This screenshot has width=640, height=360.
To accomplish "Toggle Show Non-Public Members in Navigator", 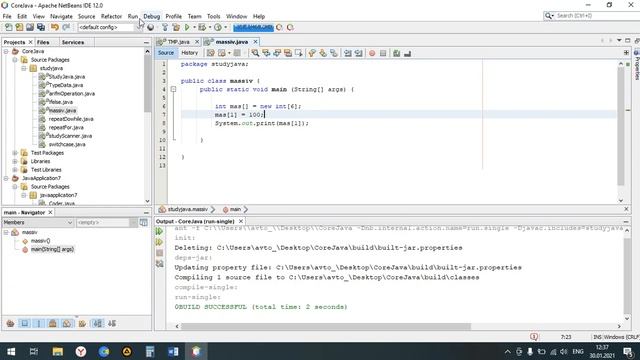I will (52, 324).
